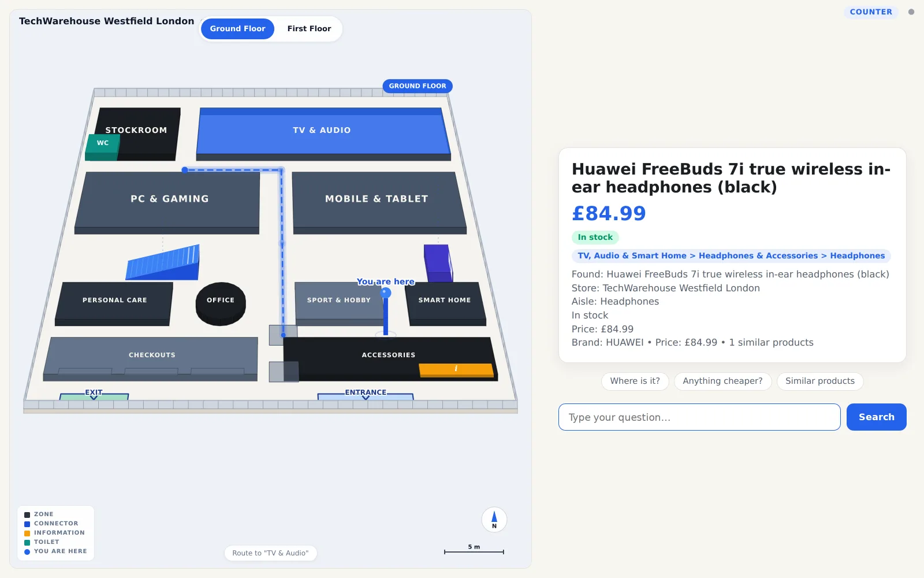The height and width of the screenshot is (578, 924).
Task: Click the Entrance door marker
Action: pos(366,396)
